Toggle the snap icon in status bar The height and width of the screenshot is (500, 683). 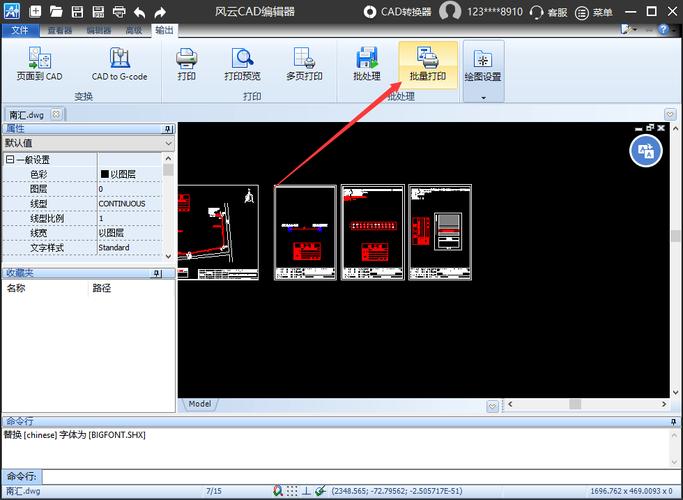point(276,491)
